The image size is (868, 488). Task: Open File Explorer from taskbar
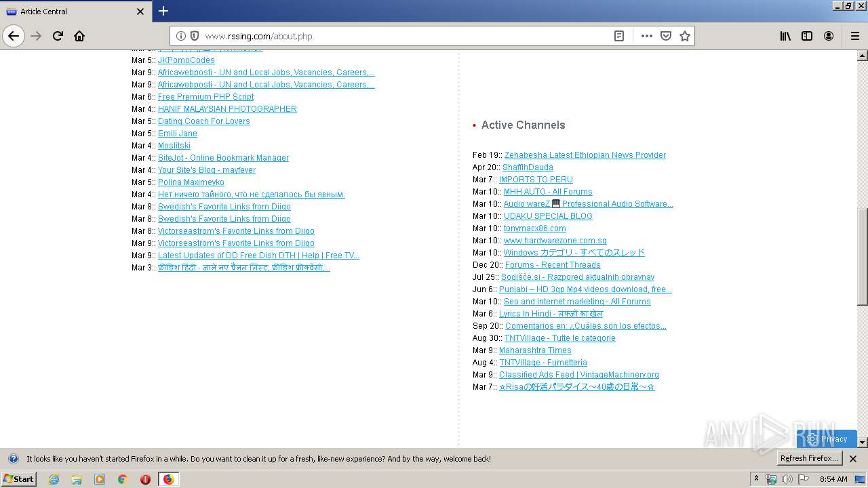click(x=77, y=479)
